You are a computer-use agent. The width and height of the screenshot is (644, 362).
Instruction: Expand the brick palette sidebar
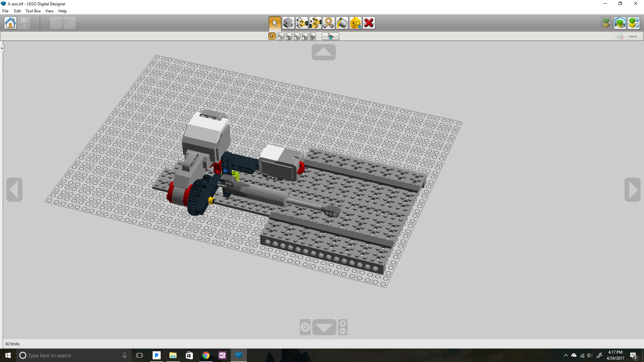(x=2, y=48)
